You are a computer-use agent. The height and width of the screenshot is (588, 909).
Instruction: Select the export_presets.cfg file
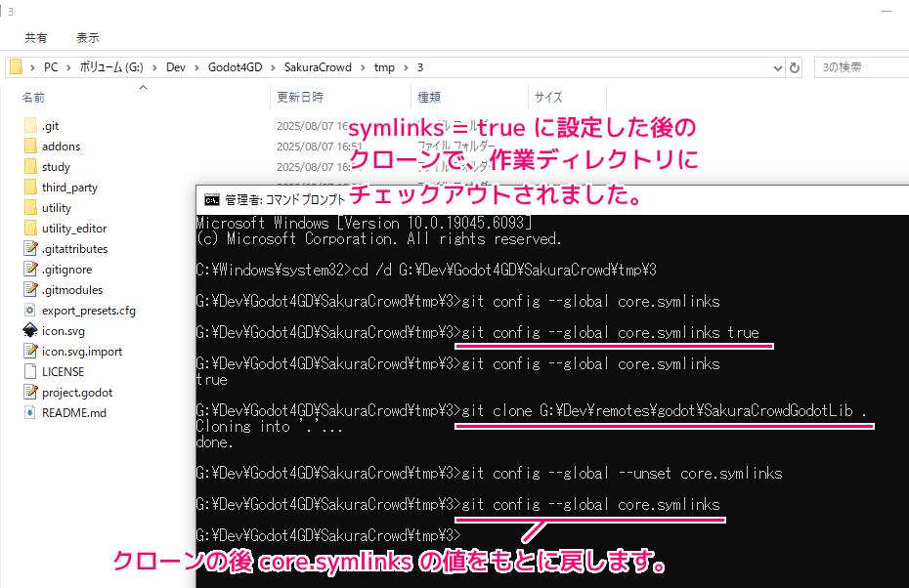click(x=88, y=311)
